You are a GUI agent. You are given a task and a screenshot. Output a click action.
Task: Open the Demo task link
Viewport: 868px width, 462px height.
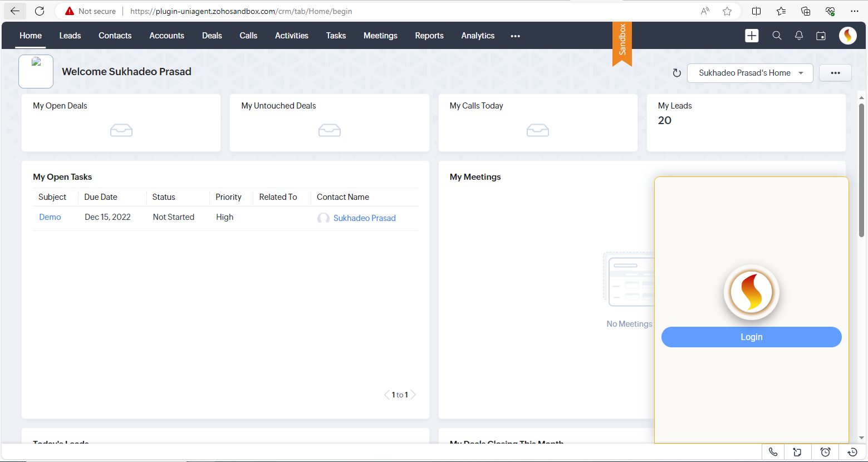(x=50, y=217)
